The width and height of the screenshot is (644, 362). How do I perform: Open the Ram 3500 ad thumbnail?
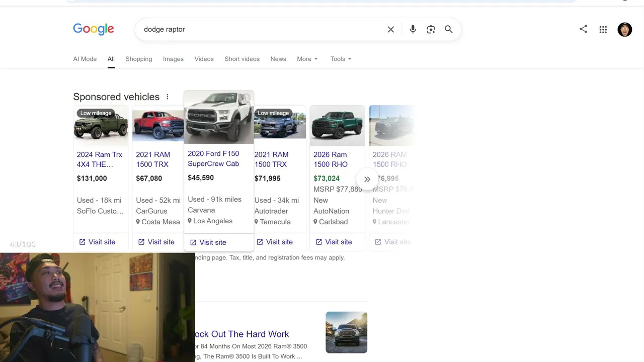click(347, 332)
